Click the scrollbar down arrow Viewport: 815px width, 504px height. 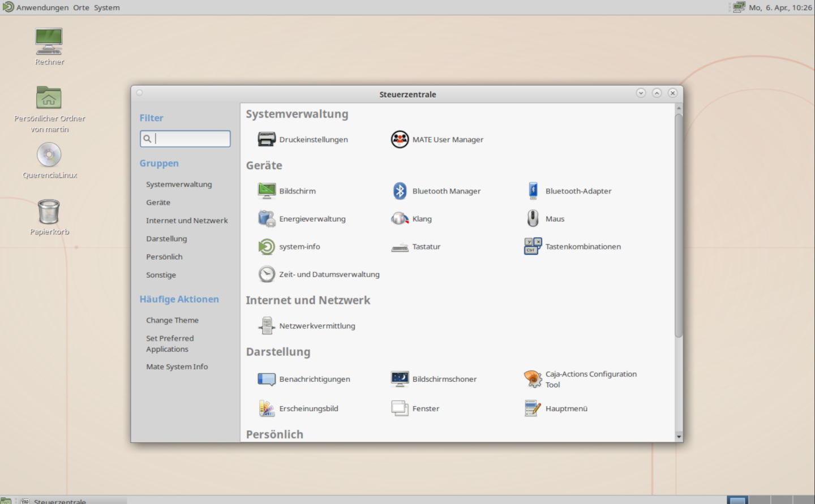679,437
